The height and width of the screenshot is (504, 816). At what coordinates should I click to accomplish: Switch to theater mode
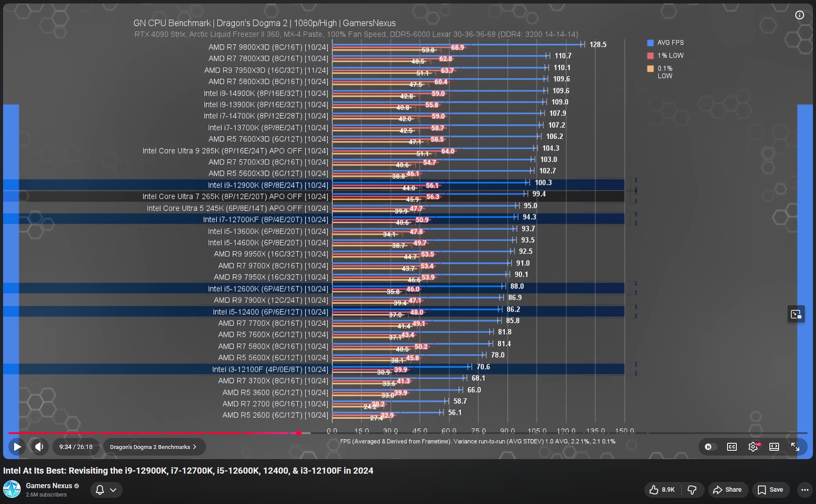coord(774,447)
